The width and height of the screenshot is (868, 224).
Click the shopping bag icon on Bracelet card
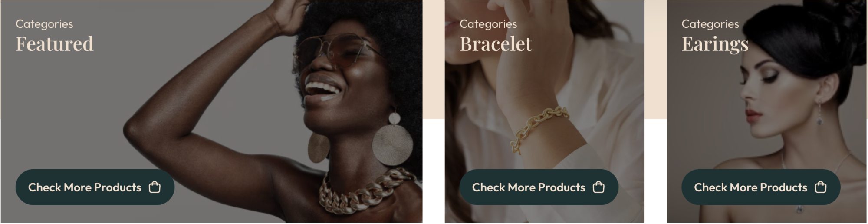tap(598, 187)
